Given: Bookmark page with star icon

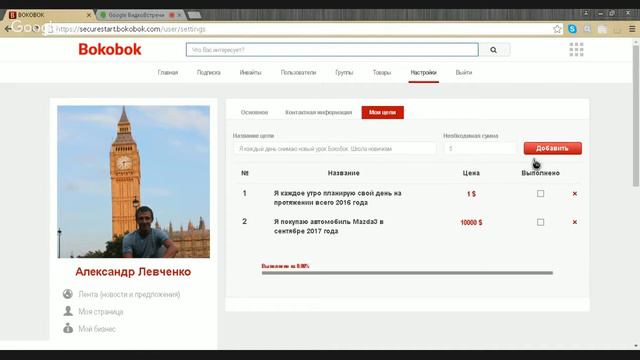Looking at the screenshot, I should 557,29.
